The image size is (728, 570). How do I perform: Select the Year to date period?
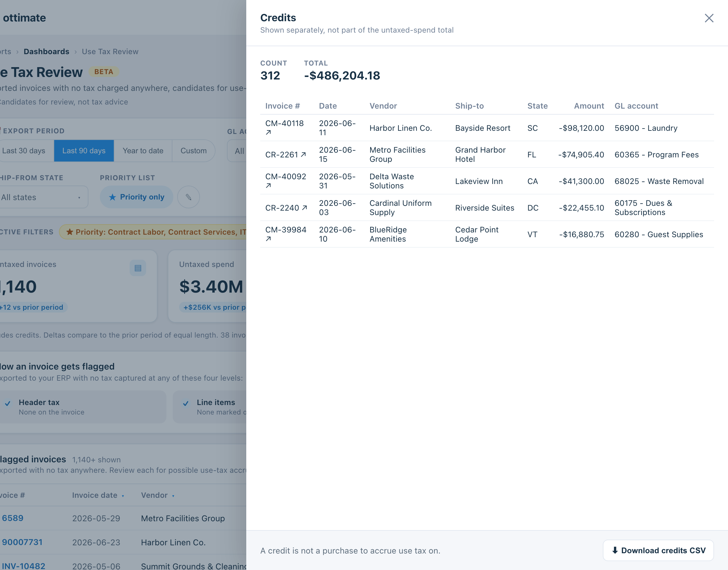[x=143, y=151]
